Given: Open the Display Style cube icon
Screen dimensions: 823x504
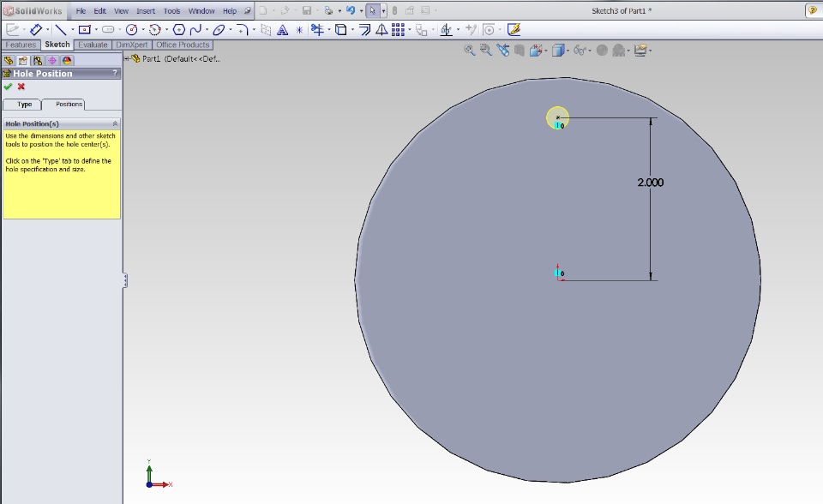Looking at the screenshot, I should click(x=557, y=51).
